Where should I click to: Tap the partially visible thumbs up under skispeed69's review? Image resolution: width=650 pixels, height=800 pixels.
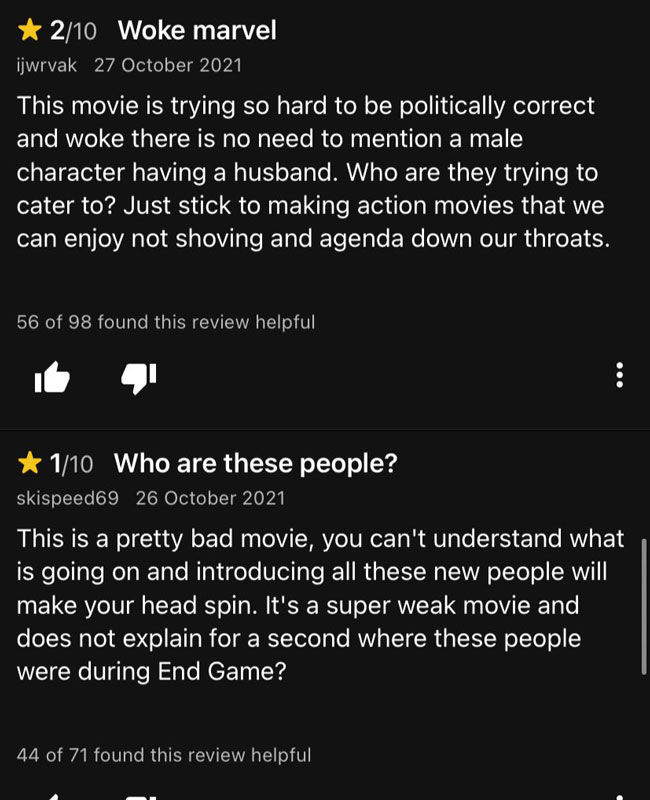[52, 797]
